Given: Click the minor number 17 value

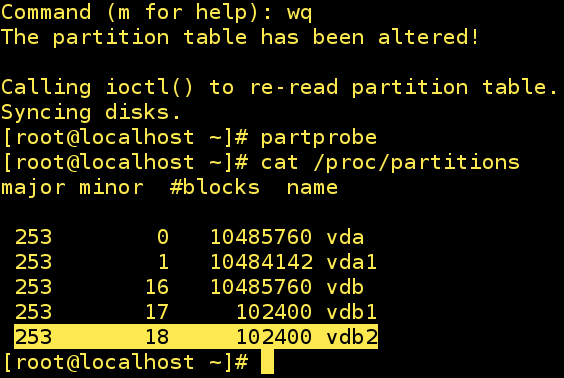Looking at the screenshot, I should [x=157, y=311].
